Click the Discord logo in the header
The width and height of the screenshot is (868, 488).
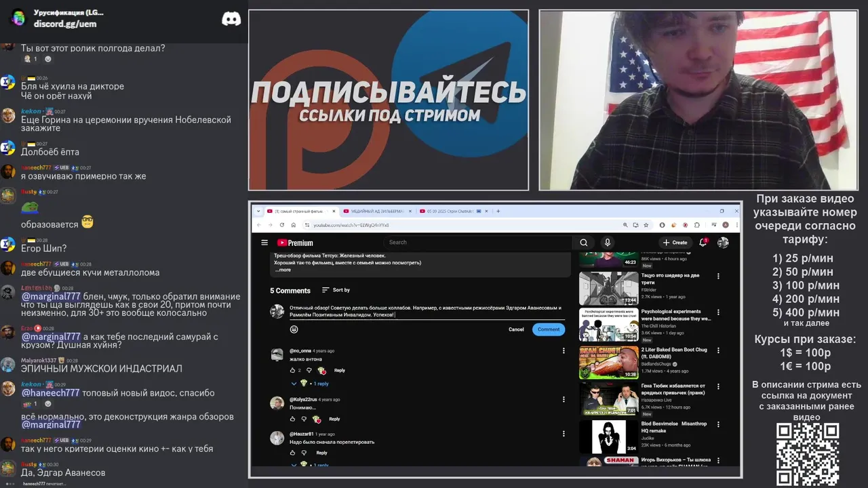tap(231, 19)
